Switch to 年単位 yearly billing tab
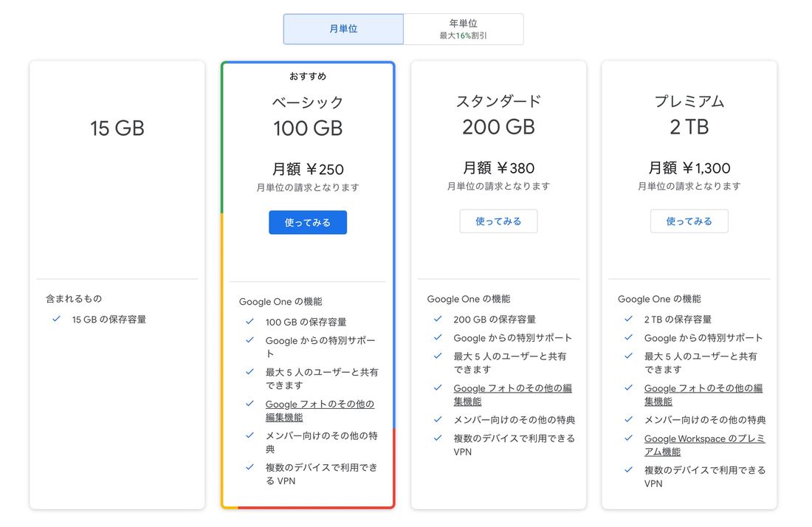Image resolution: width=812 pixels, height=527 pixels. point(464,29)
